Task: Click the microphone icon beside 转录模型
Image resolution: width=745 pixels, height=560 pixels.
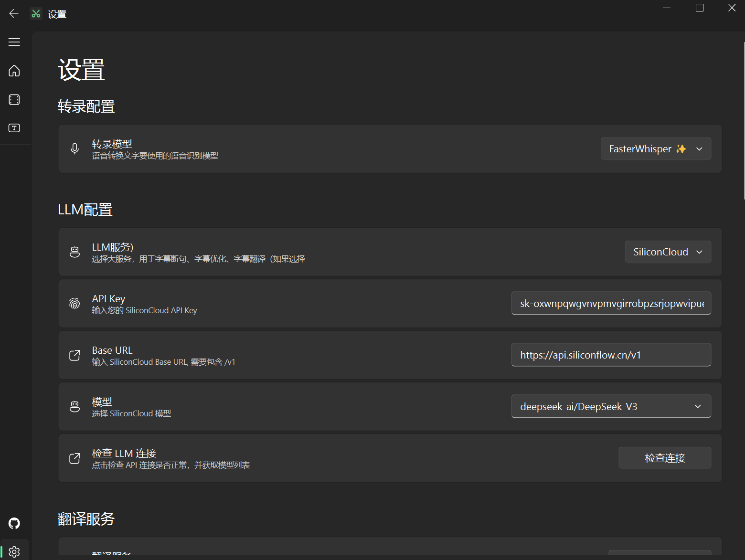Action: point(74,149)
